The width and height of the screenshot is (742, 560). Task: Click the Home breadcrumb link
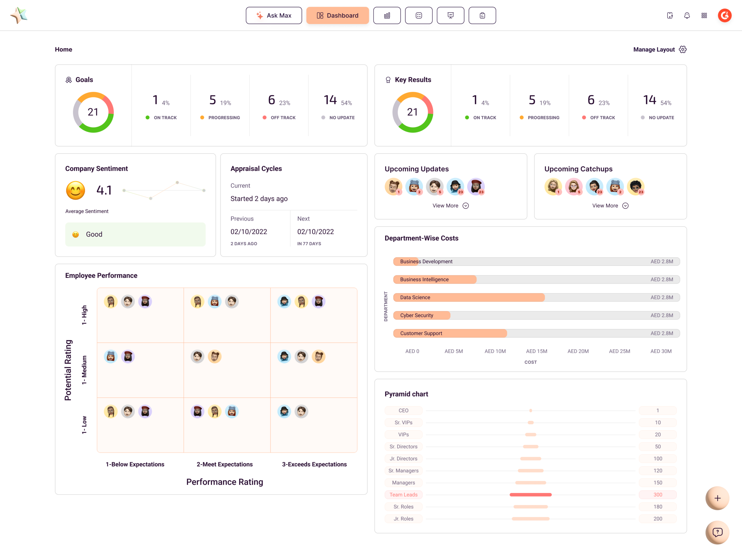coord(63,50)
